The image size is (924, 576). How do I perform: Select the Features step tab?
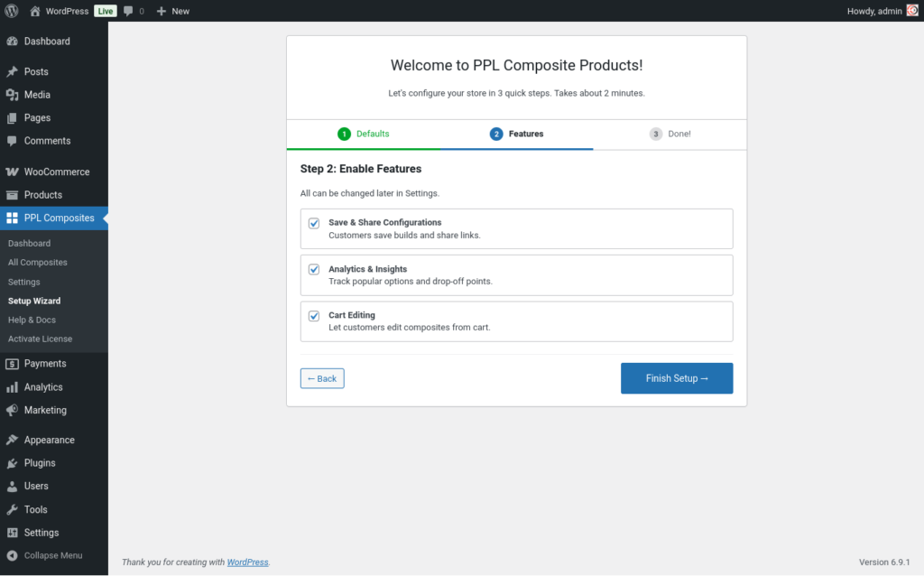(517, 134)
